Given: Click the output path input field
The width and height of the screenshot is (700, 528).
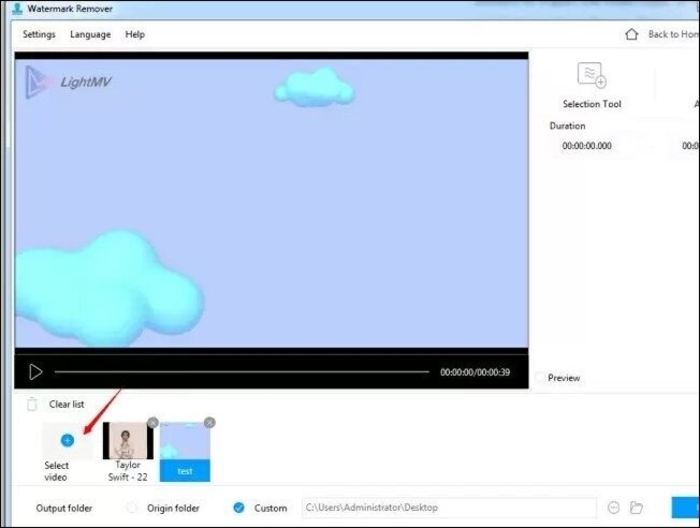Looking at the screenshot, I should pos(449,507).
